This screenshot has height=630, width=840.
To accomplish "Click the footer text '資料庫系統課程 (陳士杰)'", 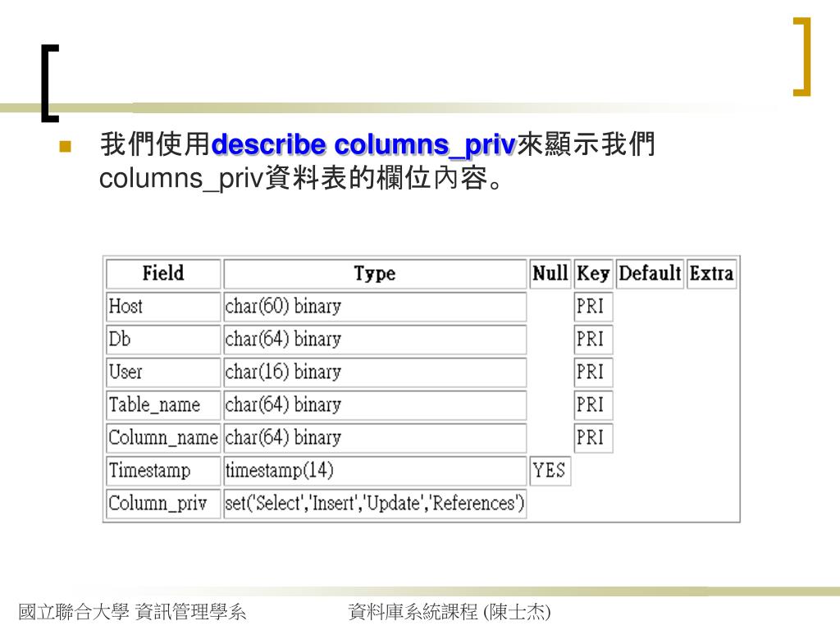I will click(x=450, y=612).
